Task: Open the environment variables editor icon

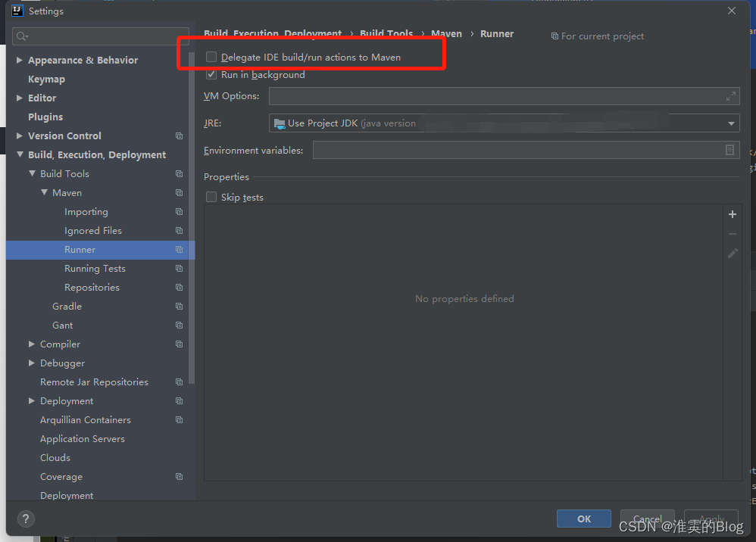Action: (x=729, y=151)
